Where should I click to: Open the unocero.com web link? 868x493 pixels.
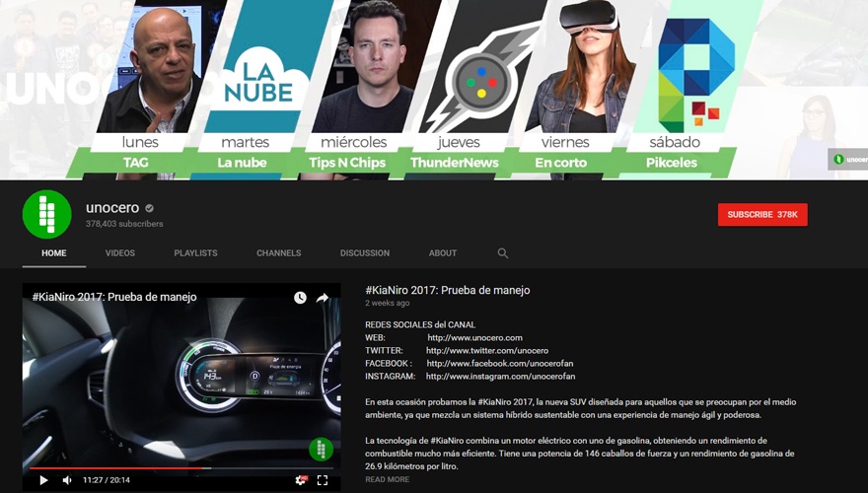tap(474, 337)
